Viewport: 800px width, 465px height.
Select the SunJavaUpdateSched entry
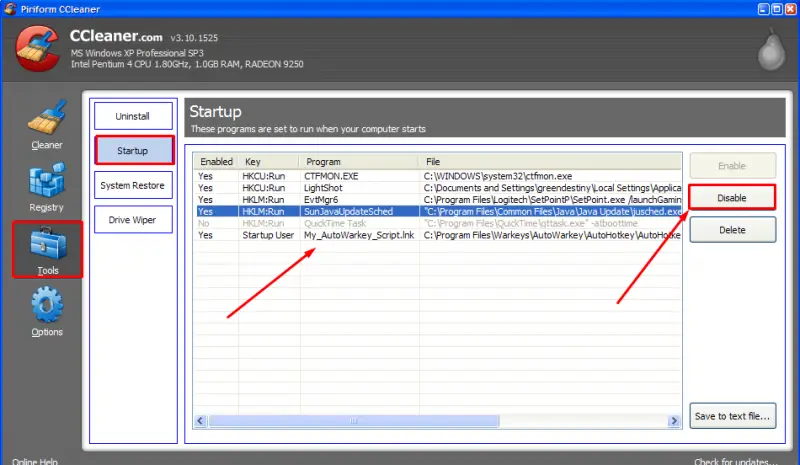(439, 211)
